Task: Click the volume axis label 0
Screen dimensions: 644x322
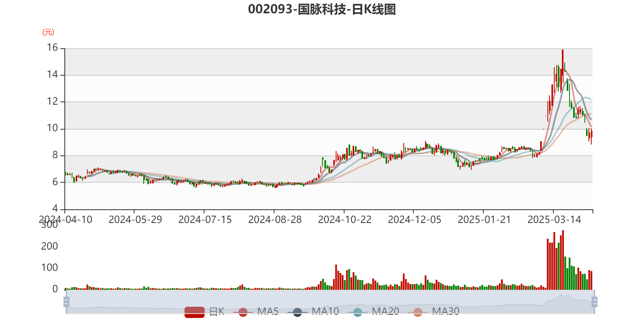Action: pos(55,289)
